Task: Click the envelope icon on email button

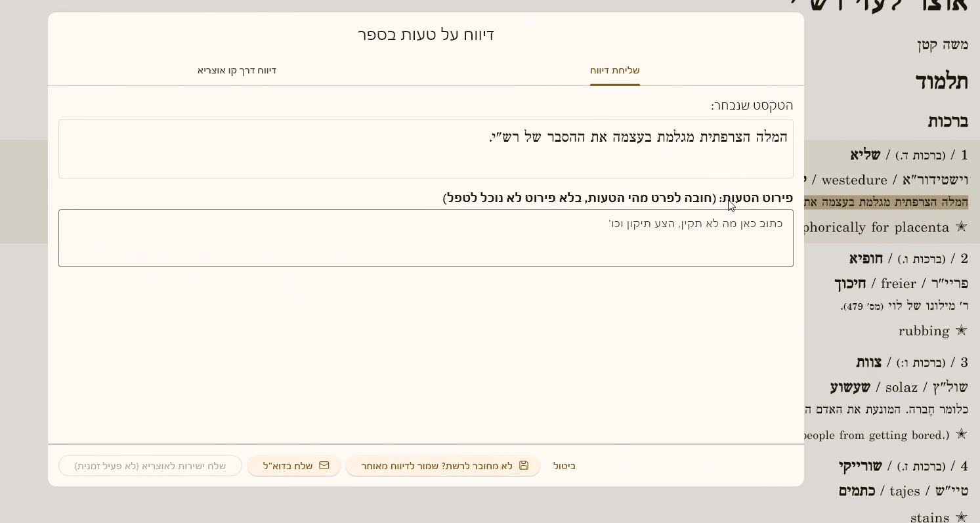Action: tap(324, 465)
